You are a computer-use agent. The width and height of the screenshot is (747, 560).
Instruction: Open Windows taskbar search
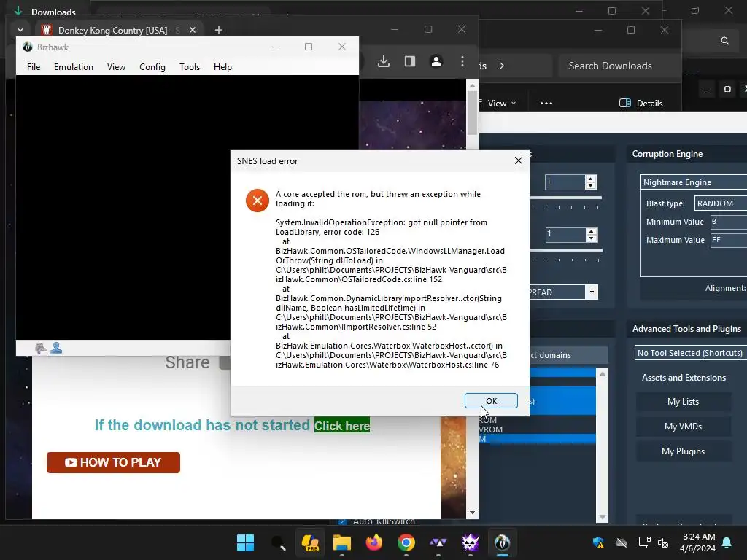278,542
